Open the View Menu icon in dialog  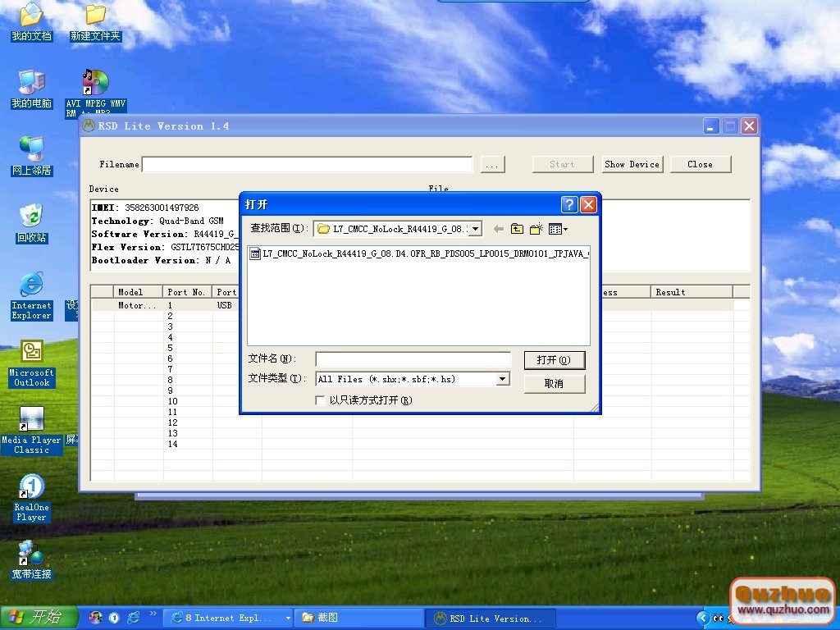pos(558,229)
